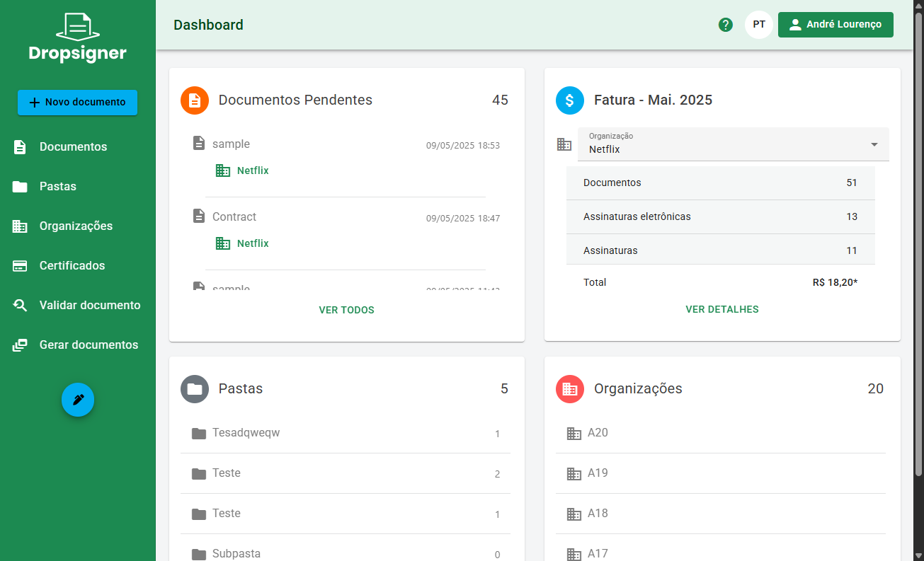Open André Lourenço user menu
The height and width of the screenshot is (561, 924).
point(835,25)
